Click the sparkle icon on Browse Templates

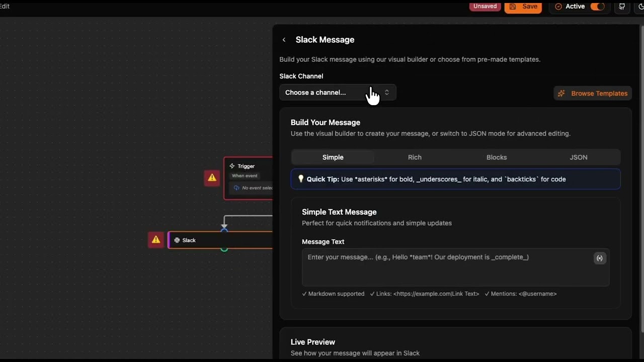tap(561, 93)
